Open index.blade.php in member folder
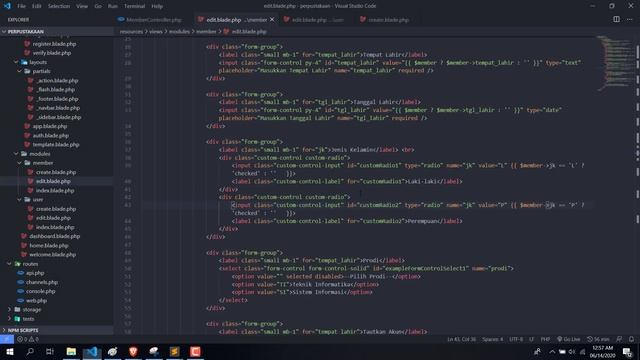640x360 pixels. coord(55,191)
